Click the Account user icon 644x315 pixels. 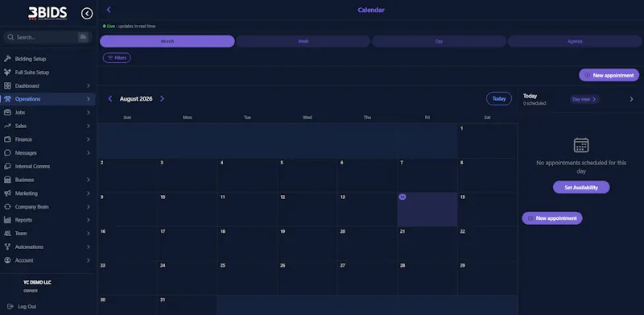pyautogui.click(x=7, y=260)
